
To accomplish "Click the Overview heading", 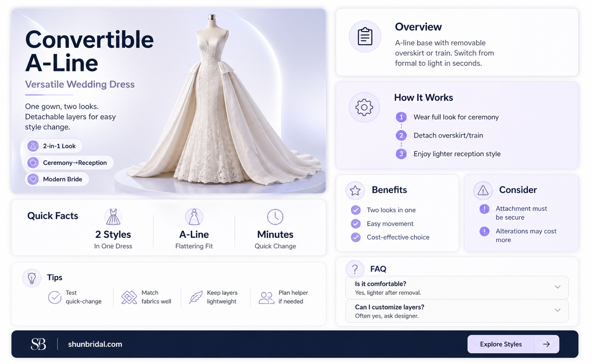I will pos(418,27).
